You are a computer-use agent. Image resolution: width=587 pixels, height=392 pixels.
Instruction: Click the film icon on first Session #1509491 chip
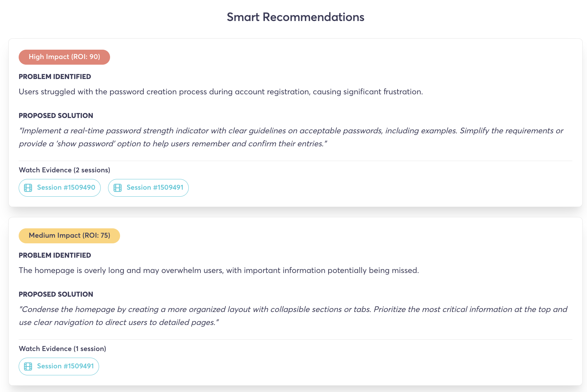pyautogui.click(x=117, y=188)
